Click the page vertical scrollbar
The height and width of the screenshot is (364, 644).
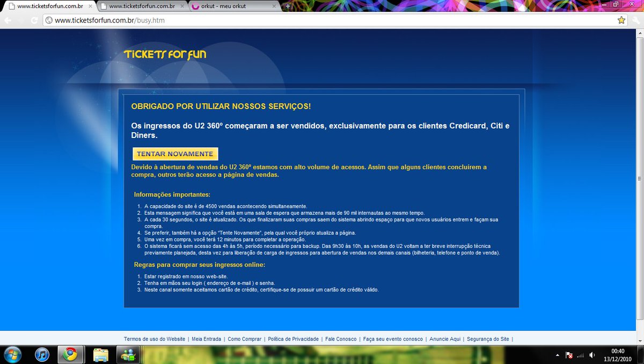639,180
